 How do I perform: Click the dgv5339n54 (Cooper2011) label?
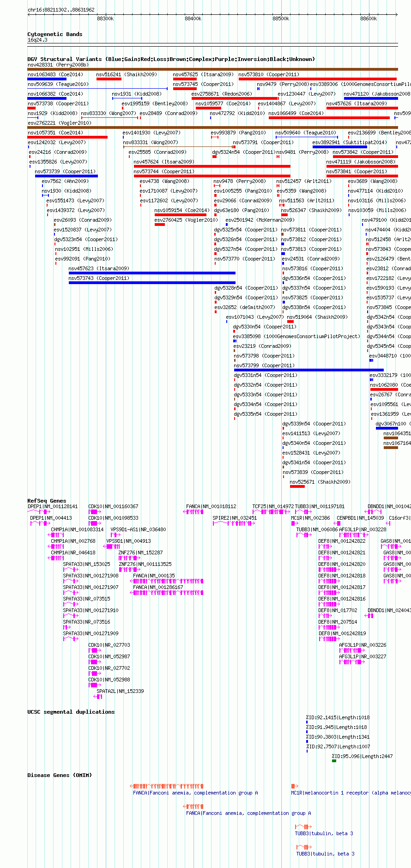point(314,424)
